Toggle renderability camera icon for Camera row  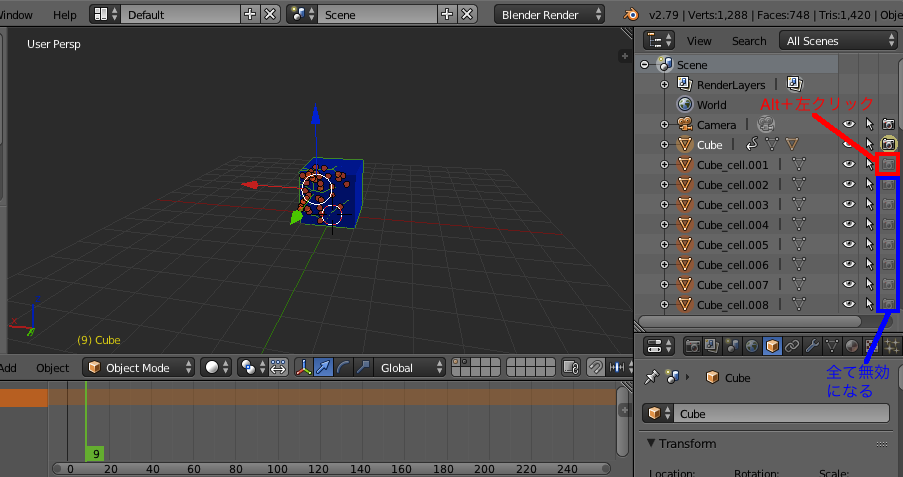click(889, 124)
